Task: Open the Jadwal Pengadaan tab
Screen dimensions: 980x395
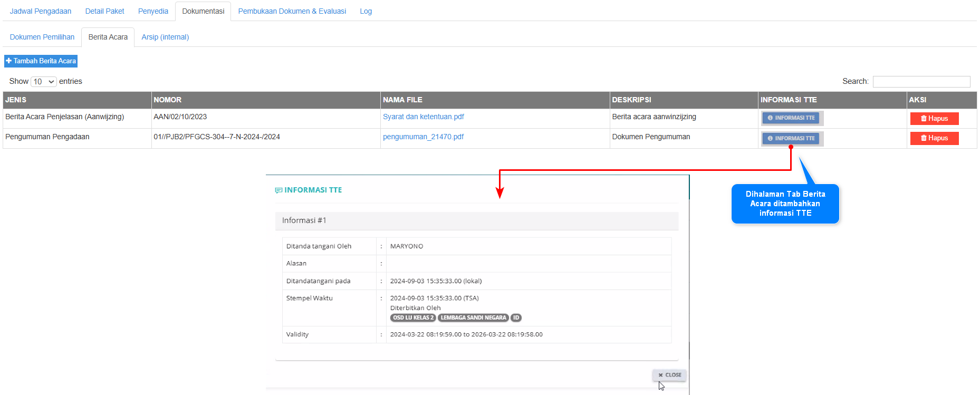Action: tap(41, 11)
